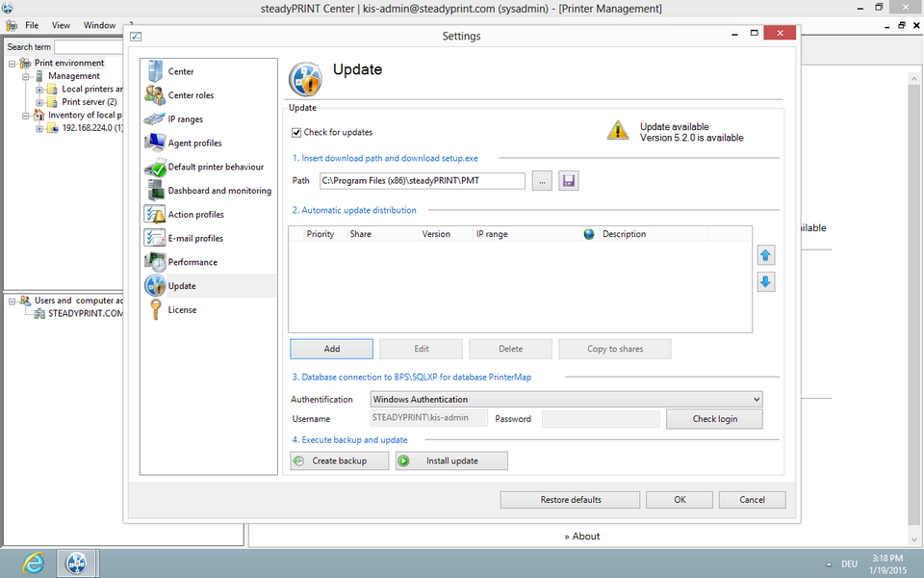924x578 pixels.
Task: Click the main window vertical scrollbar
Action: coord(914,306)
